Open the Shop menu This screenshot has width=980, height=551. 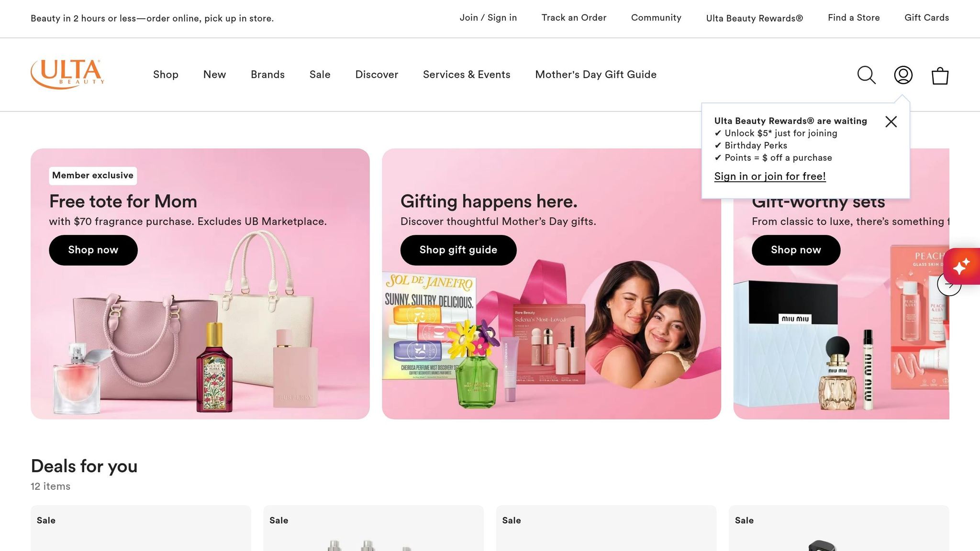(166, 75)
